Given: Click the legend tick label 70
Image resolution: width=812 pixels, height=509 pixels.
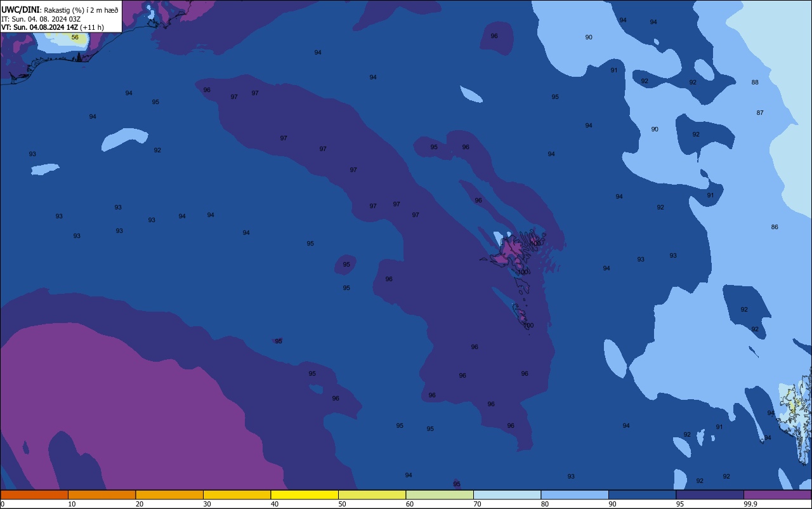Looking at the screenshot, I should 477,504.
